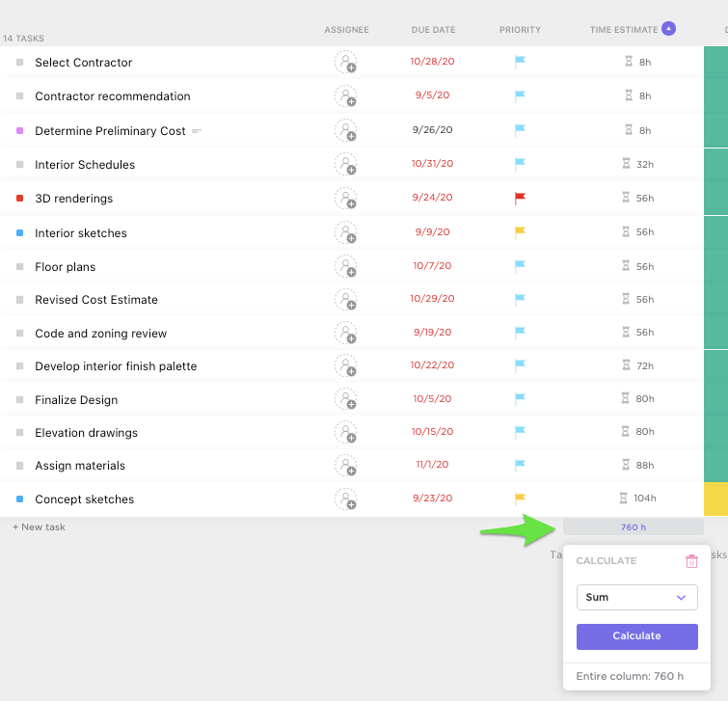
Task: Toggle status square for Concept sketches
Action: [20, 499]
